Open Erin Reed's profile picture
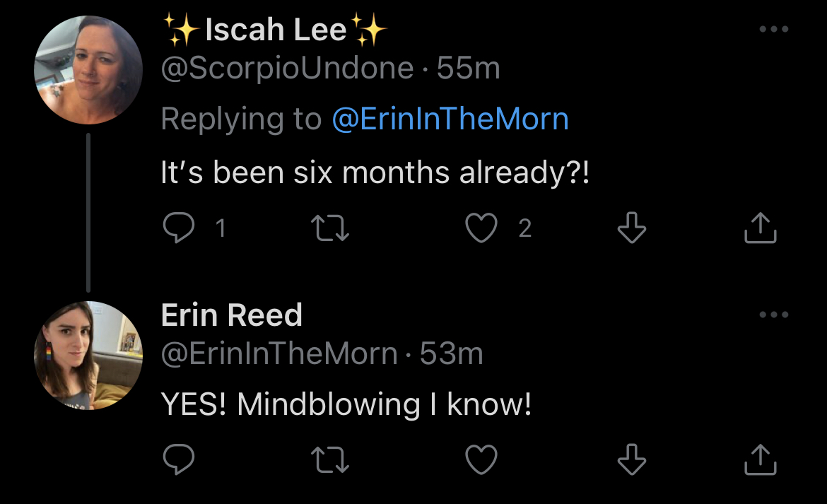The height and width of the screenshot is (504, 827). [x=88, y=355]
